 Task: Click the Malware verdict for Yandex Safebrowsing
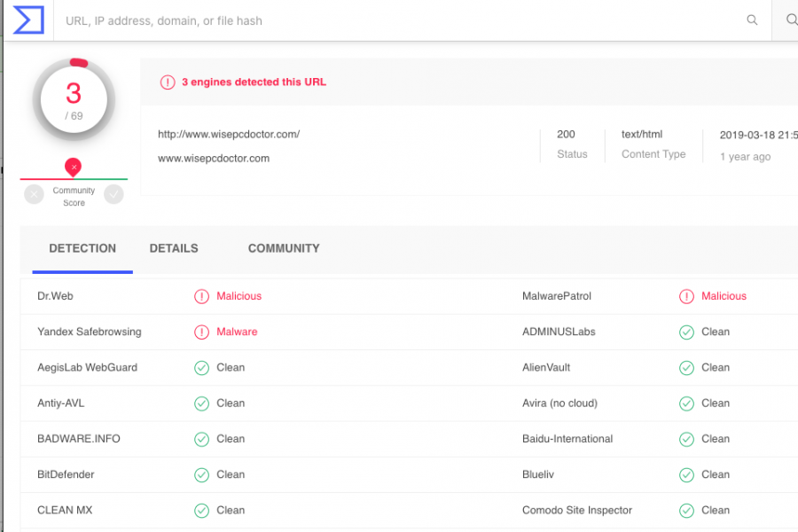(237, 332)
